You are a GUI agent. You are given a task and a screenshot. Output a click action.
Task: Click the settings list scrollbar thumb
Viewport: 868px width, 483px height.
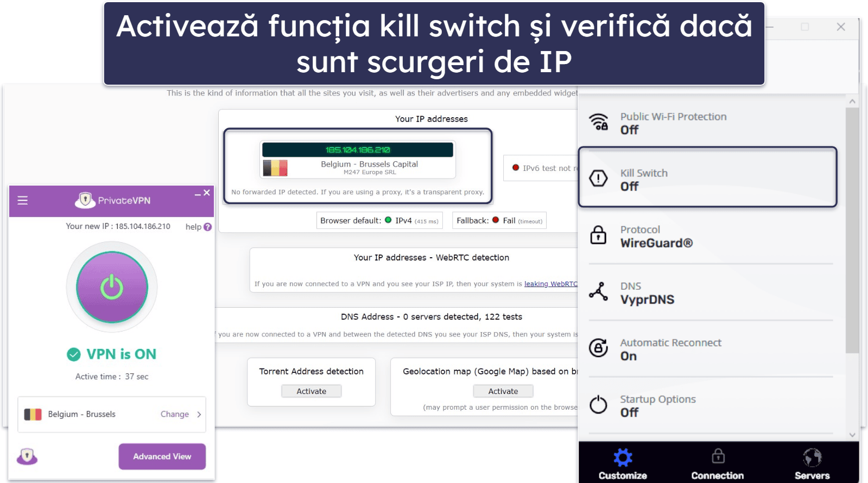[x=852, y=230]
